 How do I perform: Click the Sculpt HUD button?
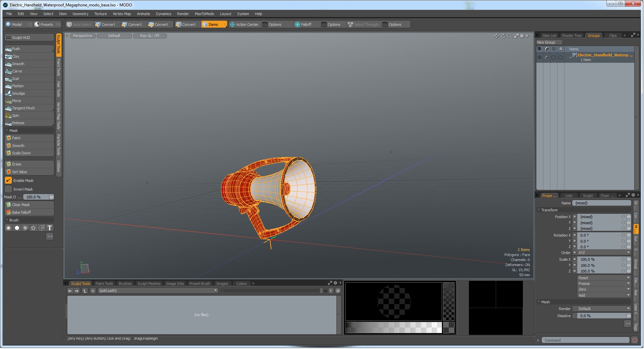(x=29, y=38)
